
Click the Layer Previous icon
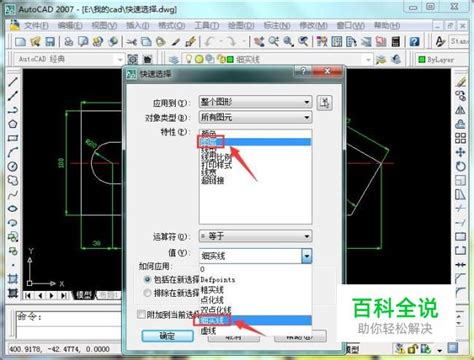click(x=396, y=59)
